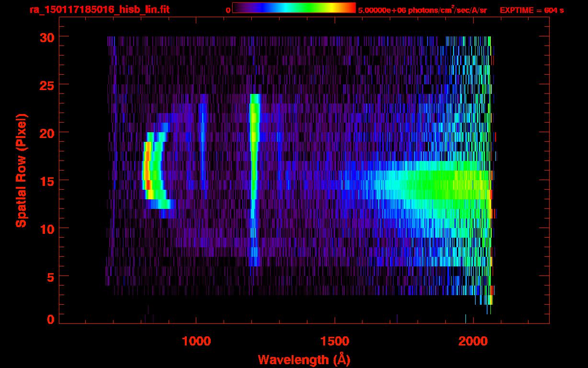Click the x-axis tick label 1500
The image size is (588, 368).
tap(335, 341)
